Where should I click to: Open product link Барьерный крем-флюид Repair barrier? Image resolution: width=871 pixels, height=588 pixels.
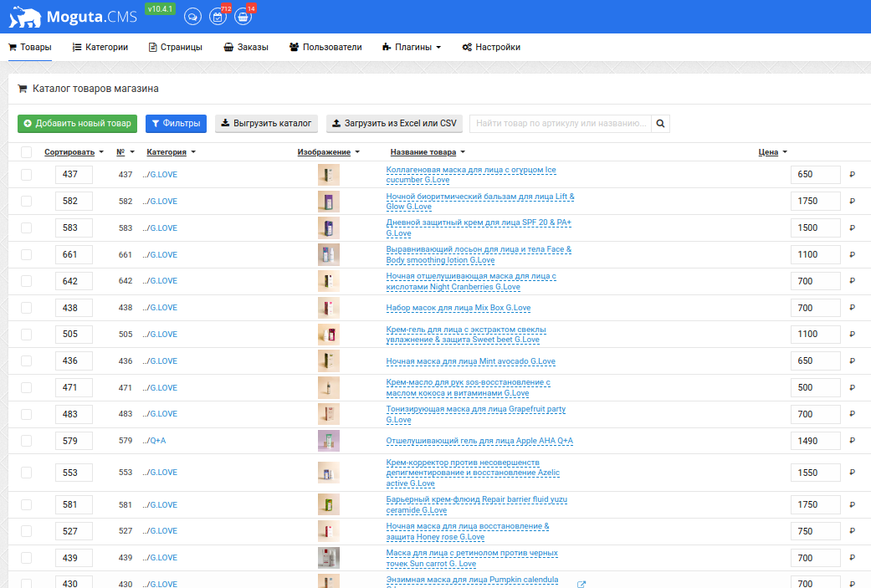(477, 504)
